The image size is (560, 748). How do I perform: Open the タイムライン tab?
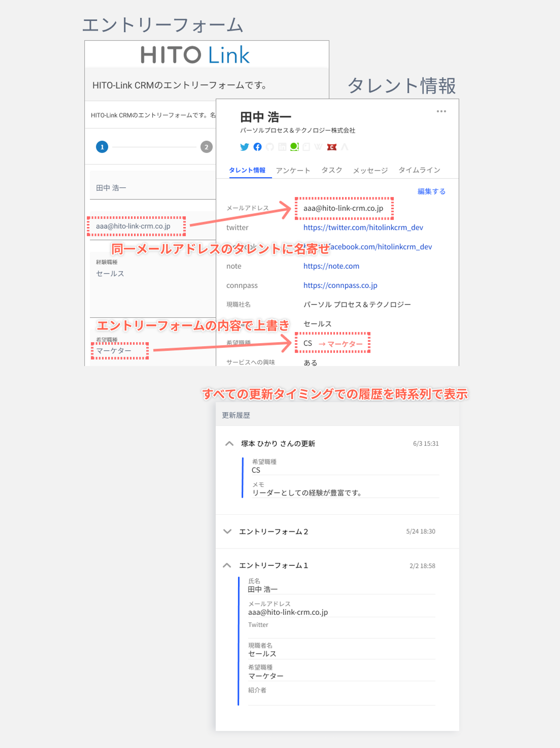point(419,170)
